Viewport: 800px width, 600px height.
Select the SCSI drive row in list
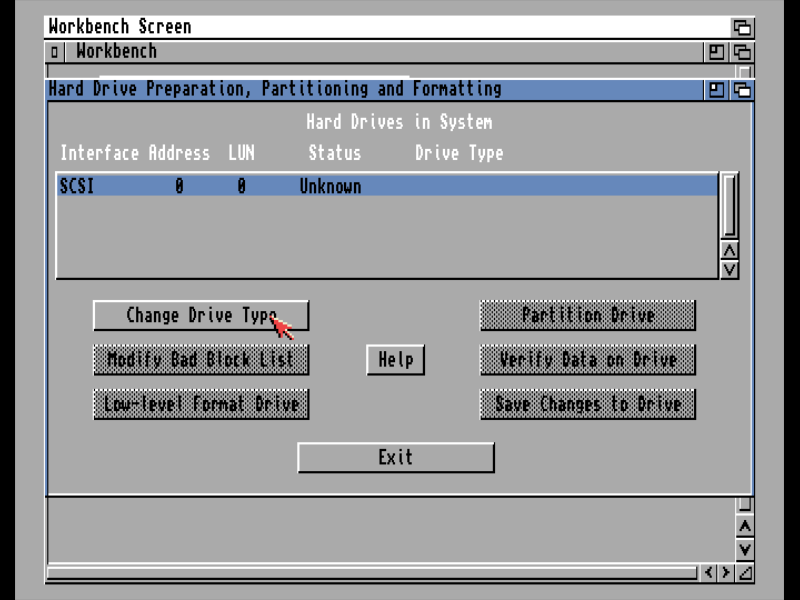click(x=386, y=186)
